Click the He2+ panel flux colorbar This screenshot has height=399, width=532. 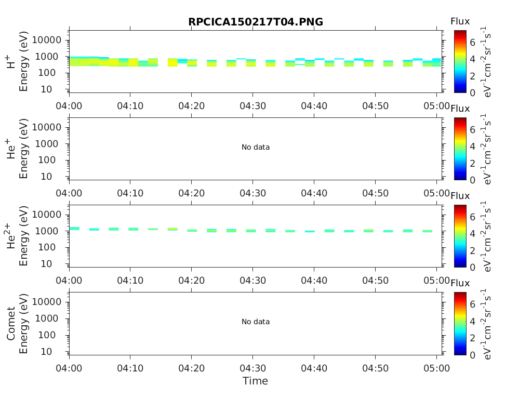click(460, 236)
